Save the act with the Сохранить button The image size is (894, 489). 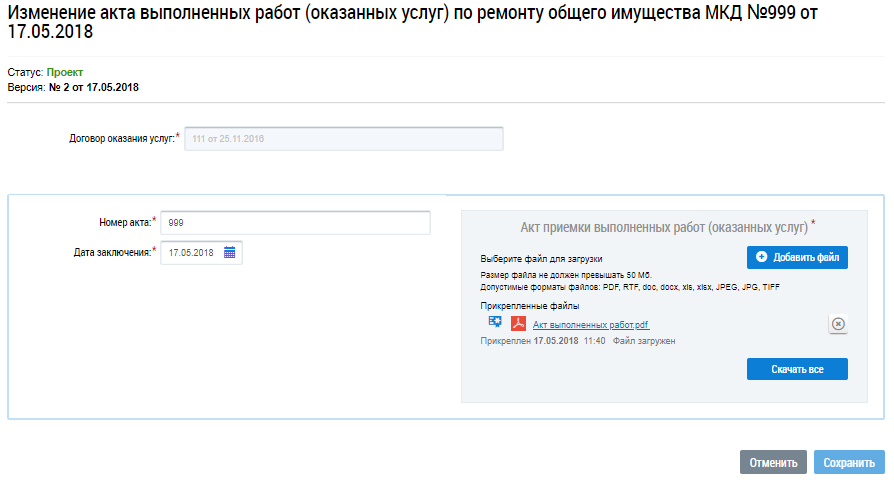click(849, 463)
